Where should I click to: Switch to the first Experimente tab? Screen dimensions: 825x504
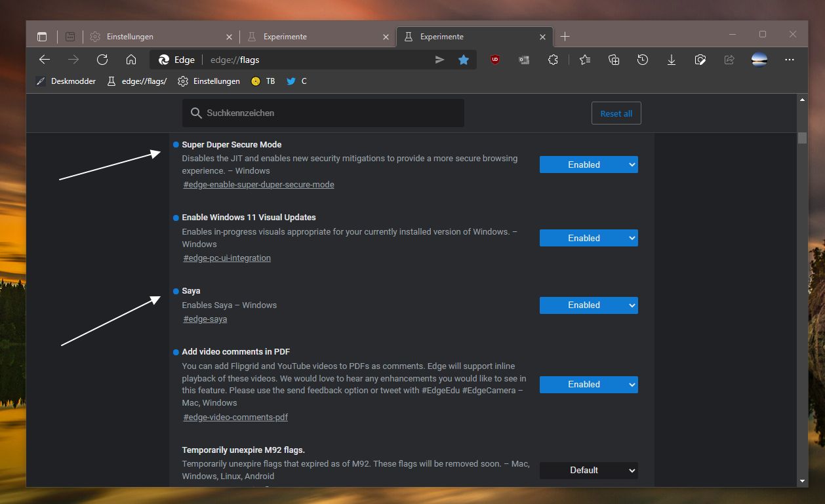[x=317, y=37]
